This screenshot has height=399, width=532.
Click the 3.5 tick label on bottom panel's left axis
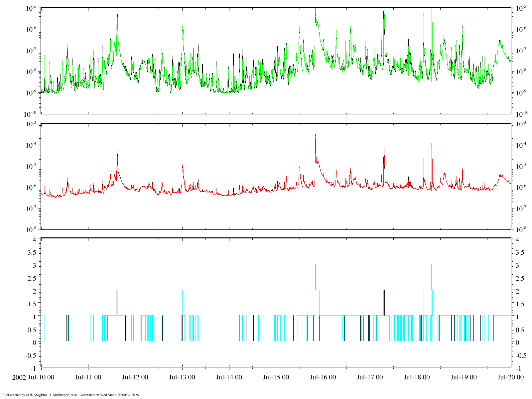pyautogui.click(x=33, y=253)
